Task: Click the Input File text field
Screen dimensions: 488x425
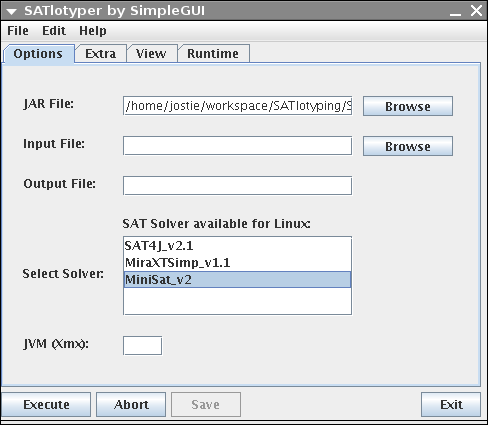Action: click(237, 146)
